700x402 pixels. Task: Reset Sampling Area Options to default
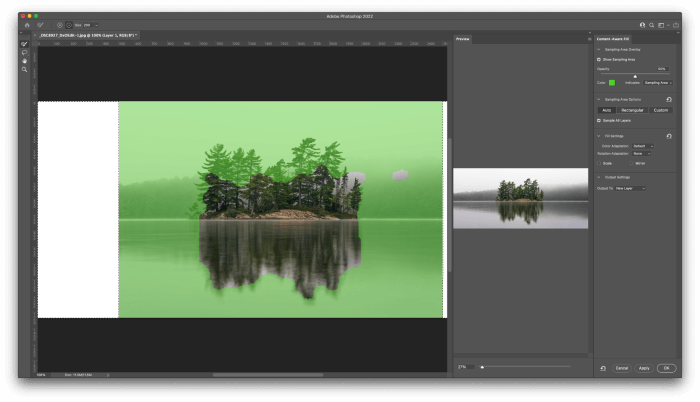point(668,99)
